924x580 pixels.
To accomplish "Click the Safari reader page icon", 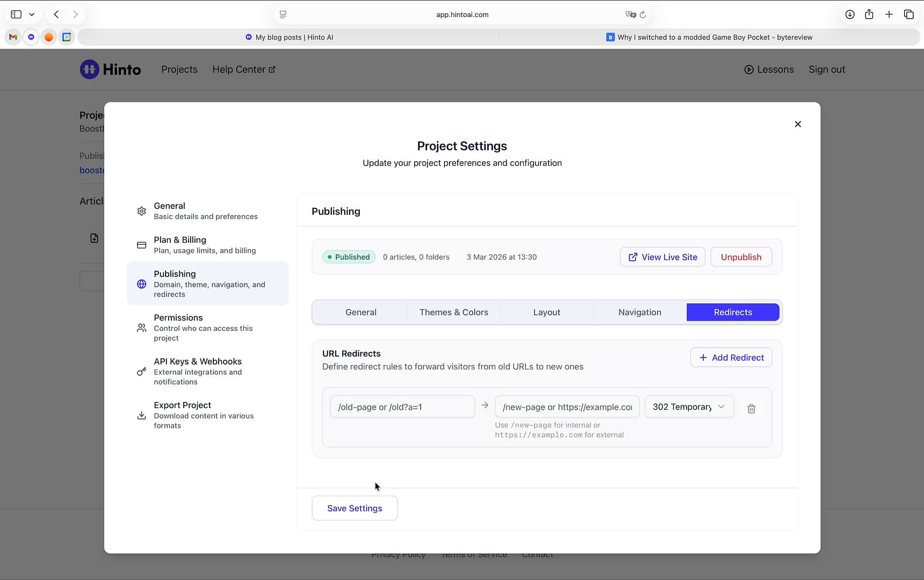I will coord(283,15).
